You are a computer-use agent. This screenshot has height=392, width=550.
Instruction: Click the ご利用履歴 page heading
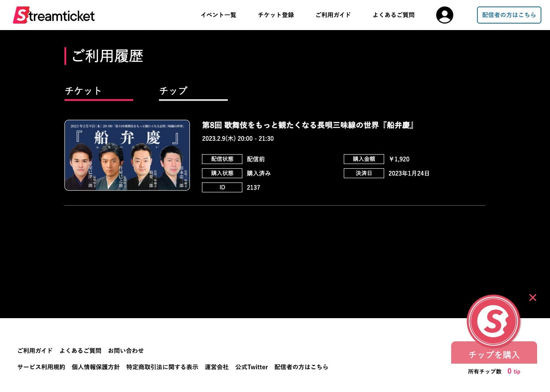(107, 56)
